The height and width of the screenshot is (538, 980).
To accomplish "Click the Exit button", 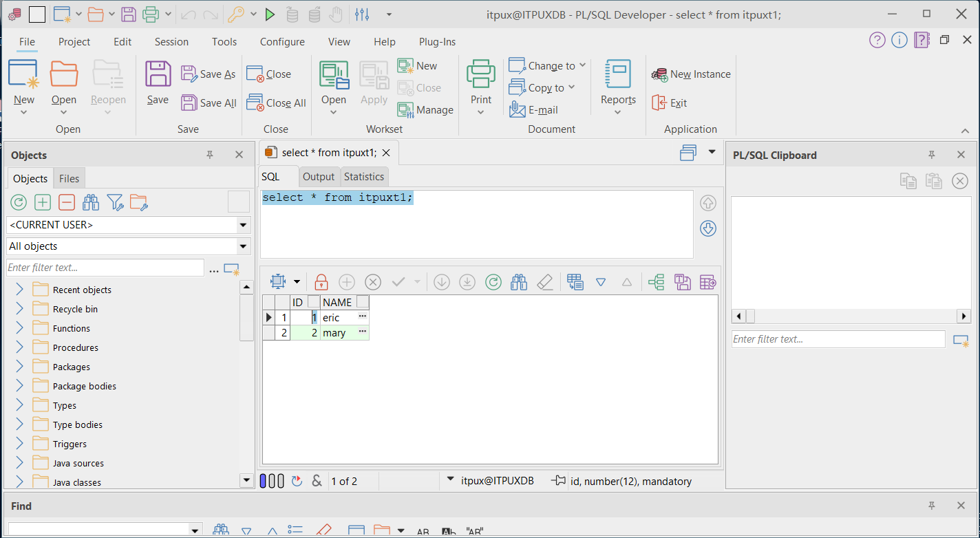I will [669, 103].
